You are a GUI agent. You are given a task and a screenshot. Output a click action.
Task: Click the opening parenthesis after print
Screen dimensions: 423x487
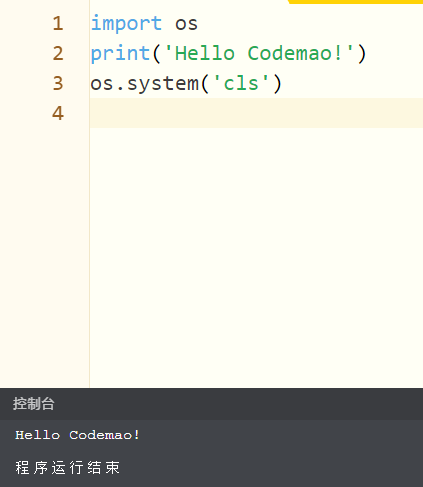pyautogui.click(x=156, y=54)
